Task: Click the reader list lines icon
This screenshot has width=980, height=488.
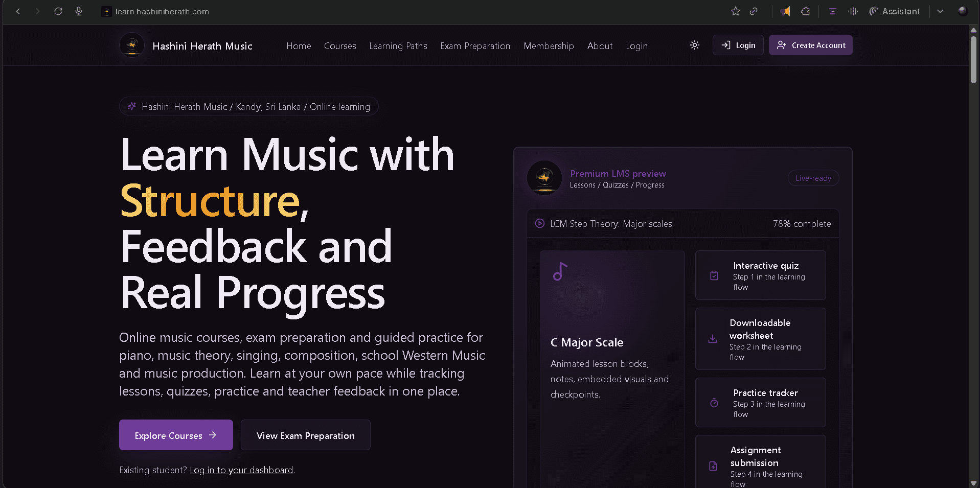Action: (x=832, y=11)
